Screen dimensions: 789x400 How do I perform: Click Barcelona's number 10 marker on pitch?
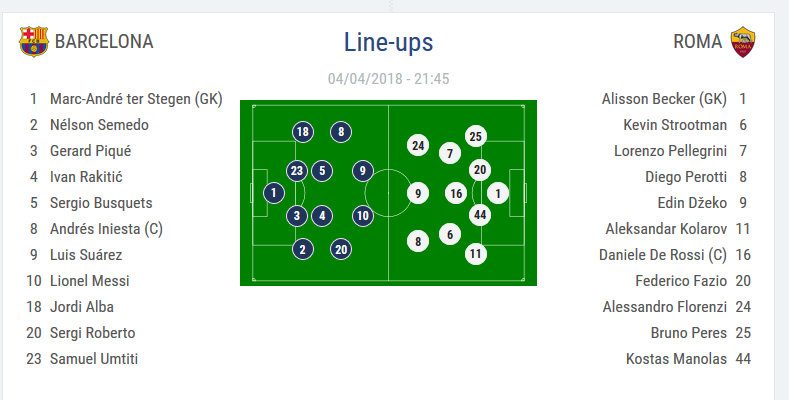pos(362,214)
